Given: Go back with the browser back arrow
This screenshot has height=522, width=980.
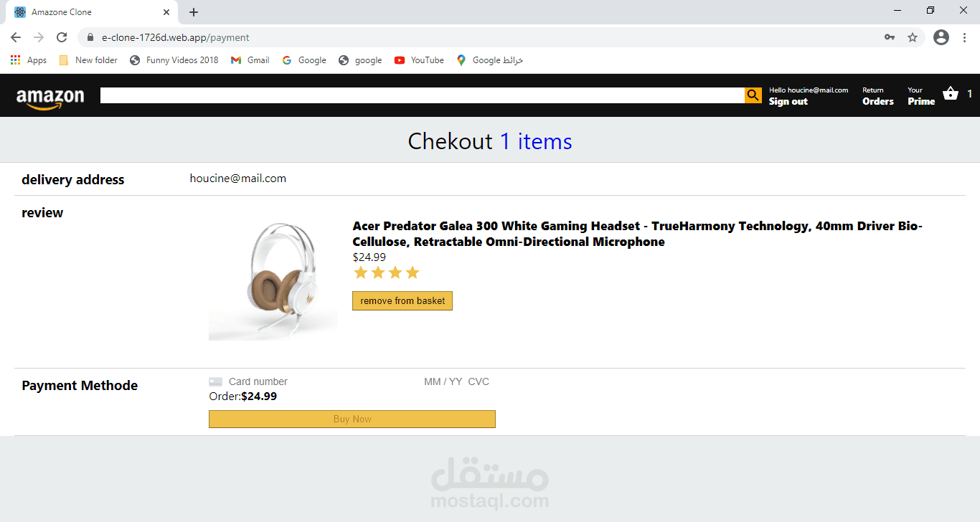Looking at the screenshot, I should pos(16,37).
